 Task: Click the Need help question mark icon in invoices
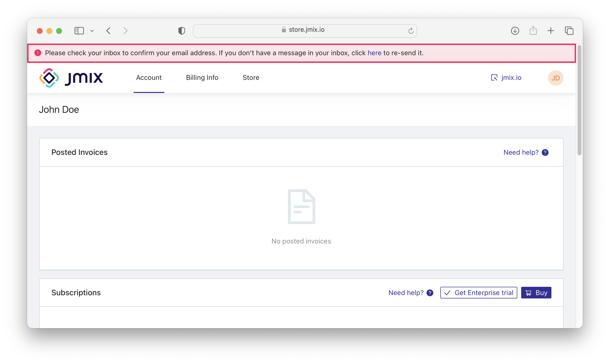coord(546,152)
